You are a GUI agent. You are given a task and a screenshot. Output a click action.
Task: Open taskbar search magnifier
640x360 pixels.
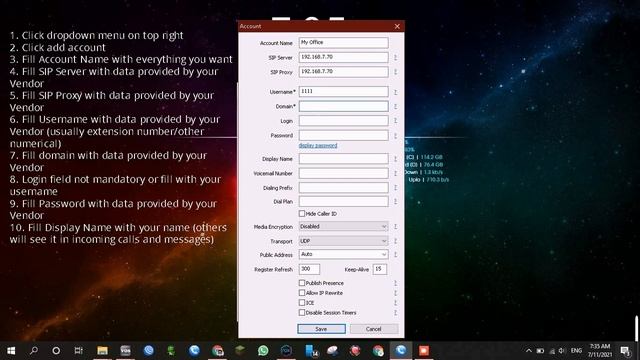34,351
